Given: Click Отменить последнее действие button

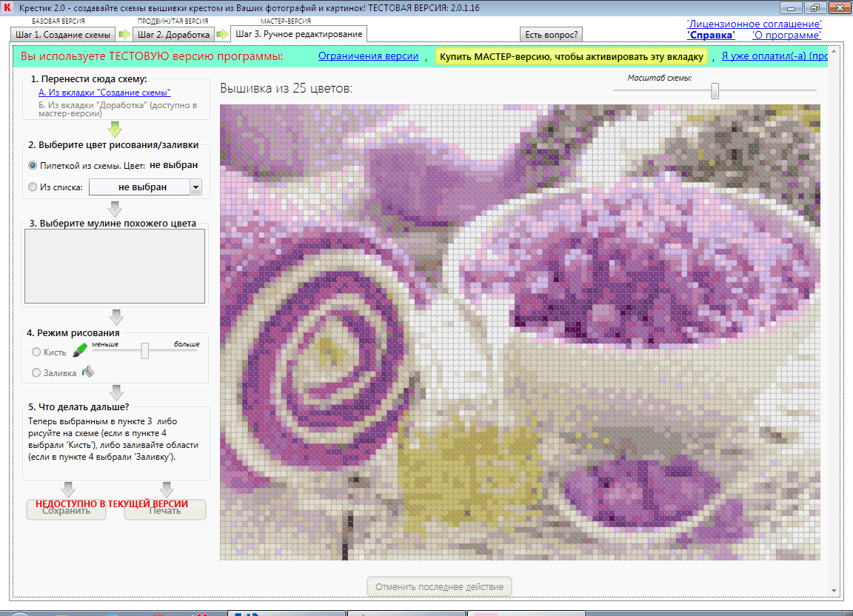Looking at the screenshot, I should (x=439, y=586).
